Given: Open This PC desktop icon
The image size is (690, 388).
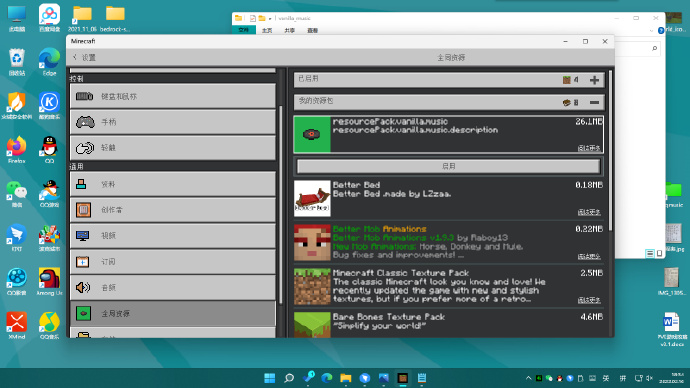Looking at the screenshot, I should (x=17, y=18).
